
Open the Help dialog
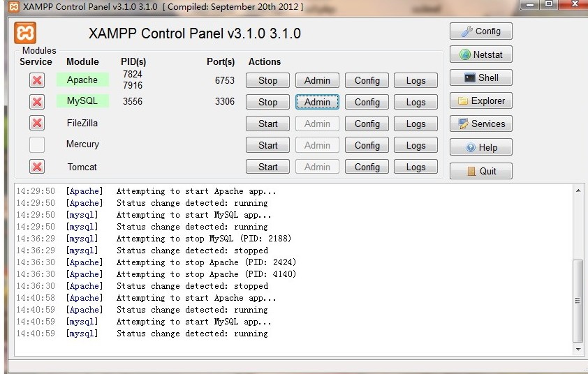click(x=480, y=147)
